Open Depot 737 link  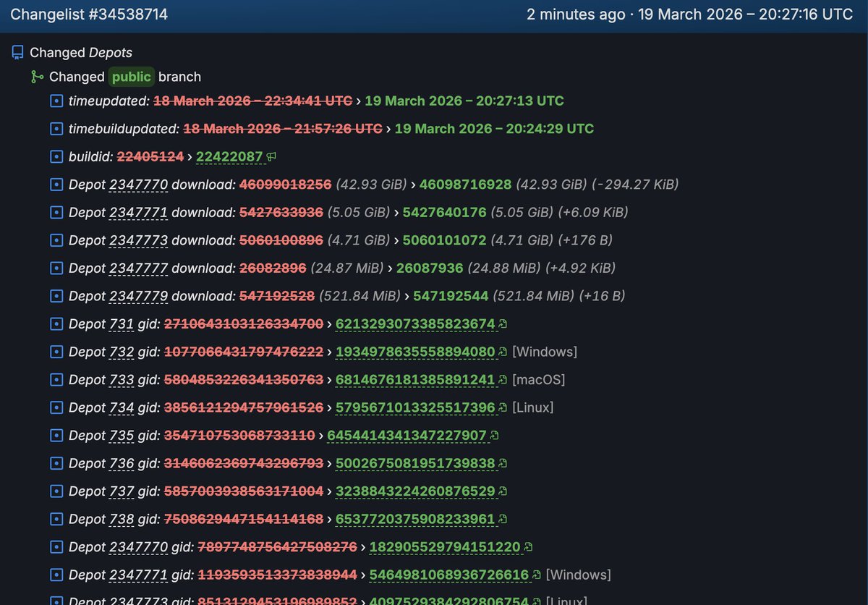pyautogui.click(x=122, y=491)
